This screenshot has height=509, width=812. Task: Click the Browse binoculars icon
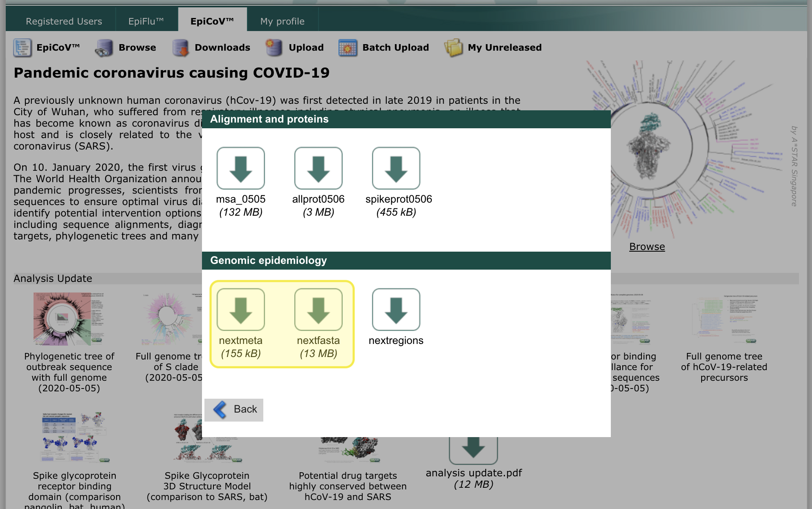[x=104, y=48]
